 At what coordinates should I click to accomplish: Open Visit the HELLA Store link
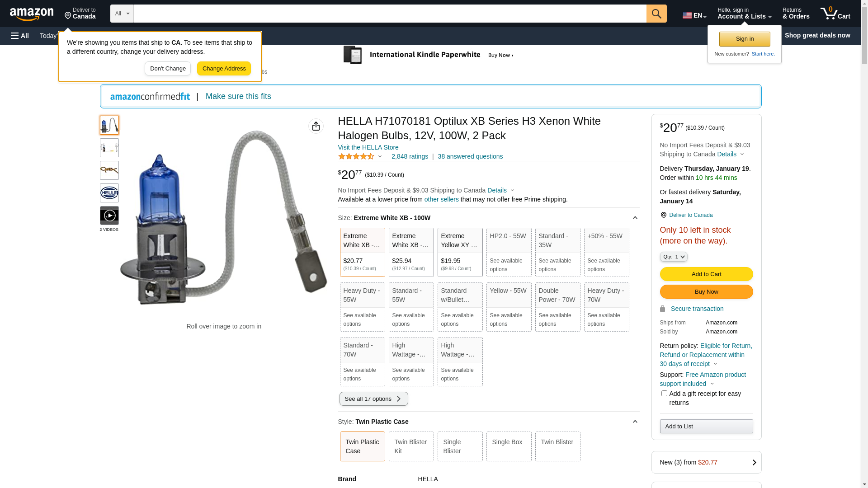[x=368, y=147]
